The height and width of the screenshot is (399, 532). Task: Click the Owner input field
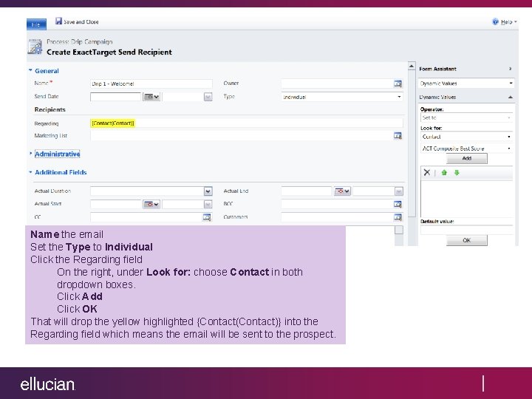point(337,83)
